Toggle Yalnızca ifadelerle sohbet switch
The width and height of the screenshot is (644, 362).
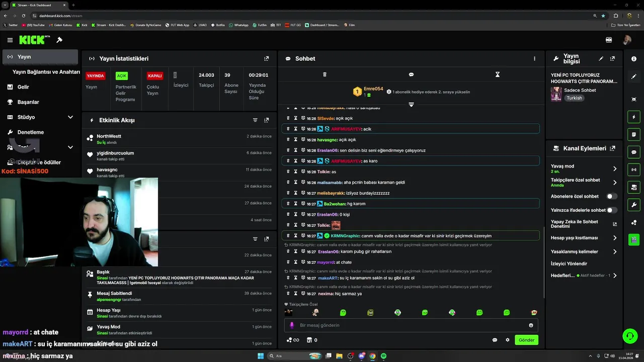pyautogui.click(x=612, y=210)
